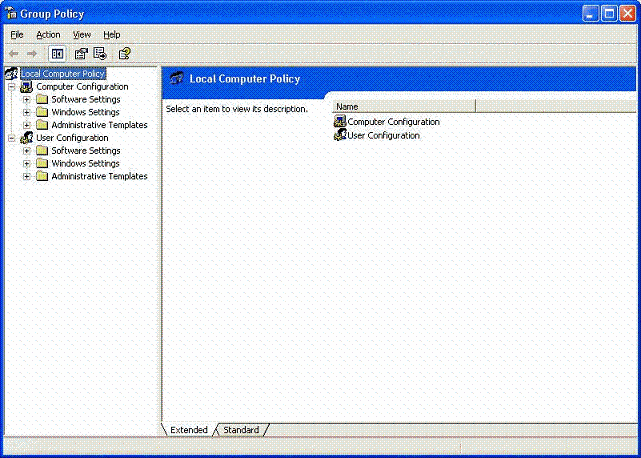This screenshot has width=641, height=458.
Task: Click Software Settings folder icon under User Configuration
Action: coord(42,150)
